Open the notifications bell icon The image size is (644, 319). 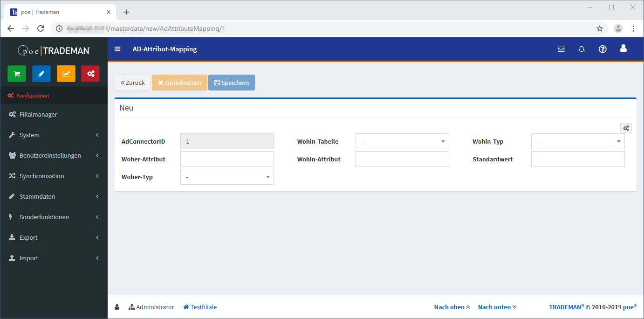(x=582, y=49)
